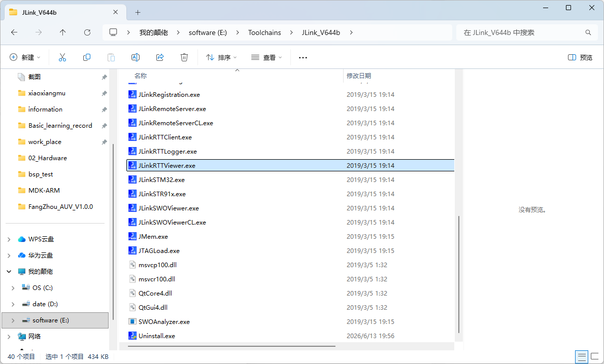
Task: Close the JLink_V644b tab
Action: [x=116, y=12]
